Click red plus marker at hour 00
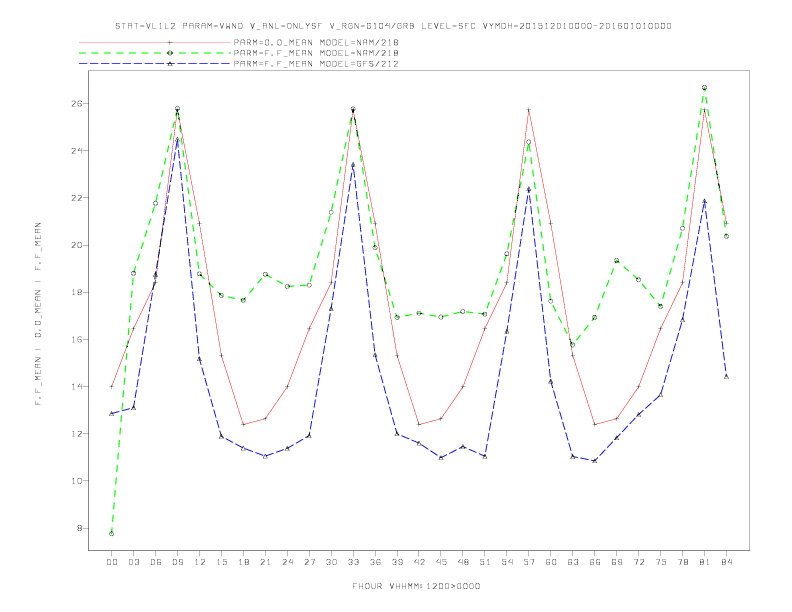The image size is (792, 612). coord(112,387)
